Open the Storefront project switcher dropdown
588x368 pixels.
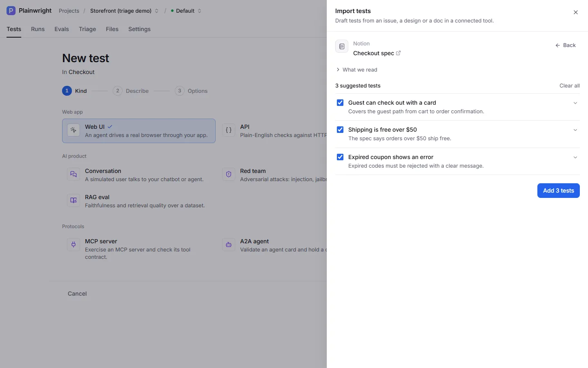pos(124,11)
